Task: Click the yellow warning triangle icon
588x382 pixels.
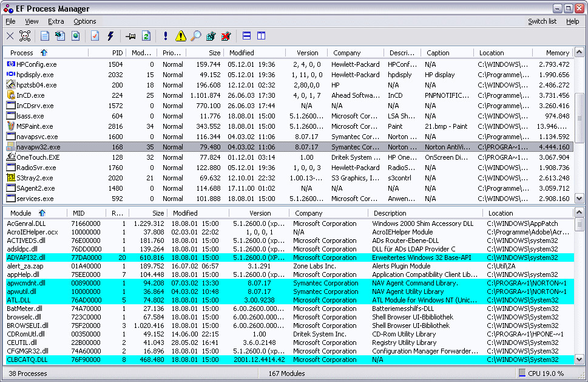Action: 181,36
